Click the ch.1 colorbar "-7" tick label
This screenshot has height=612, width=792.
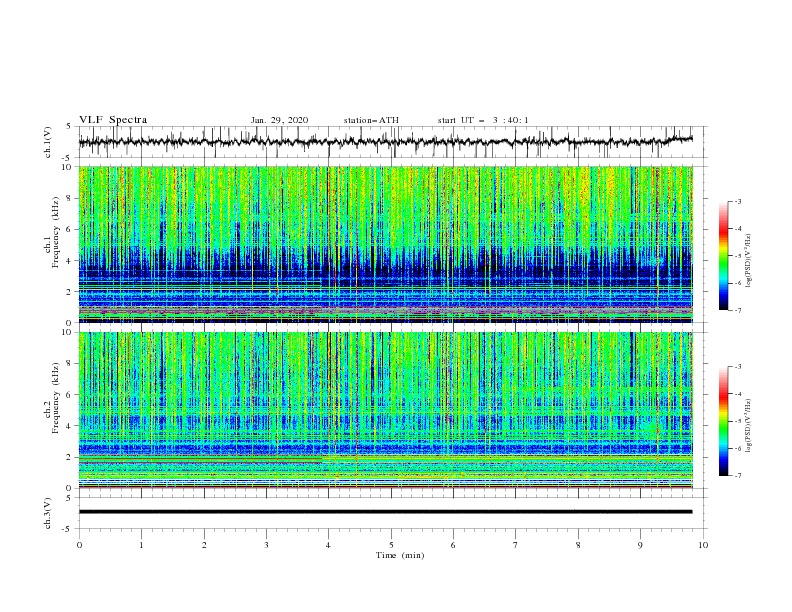pos(738,310)
